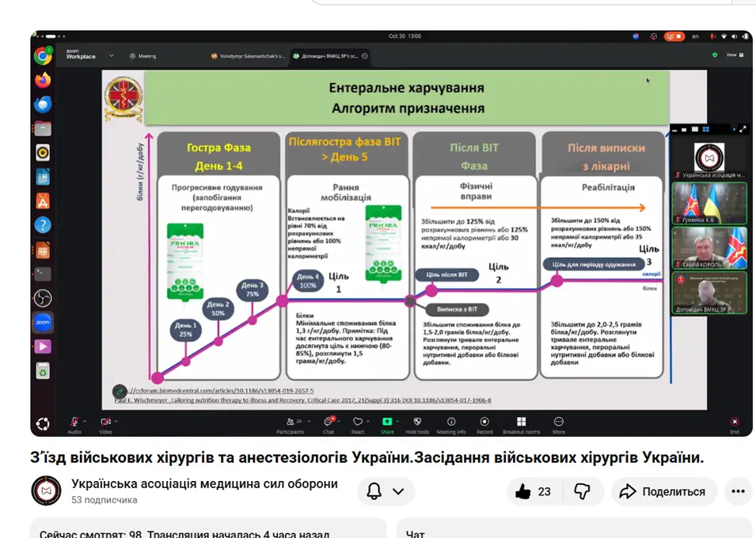
Task: Click the Поделиться share button
Action: [663, 491]
